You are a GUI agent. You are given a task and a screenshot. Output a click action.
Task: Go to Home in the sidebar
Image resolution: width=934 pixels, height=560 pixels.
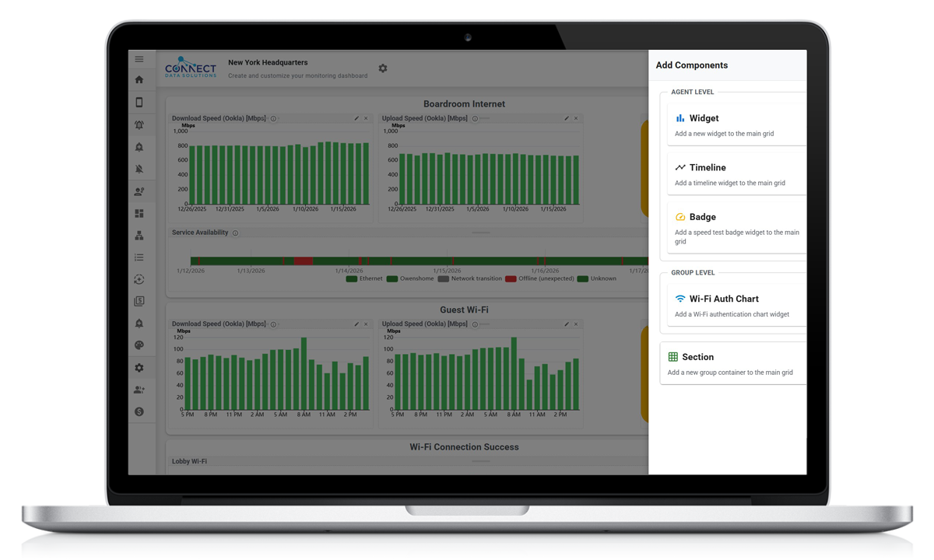139,79
